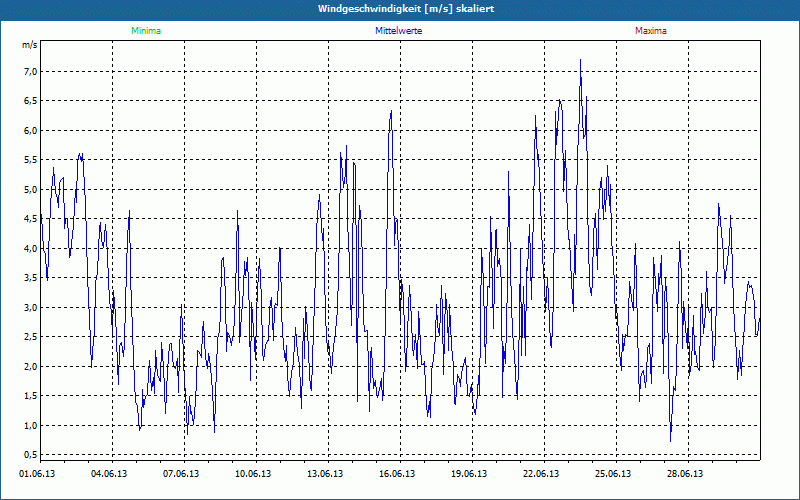Image resolution: width=800 pixels, height=500 pixels.
Task: Click the 1,5 y-axis value
Action: [32, 396]
